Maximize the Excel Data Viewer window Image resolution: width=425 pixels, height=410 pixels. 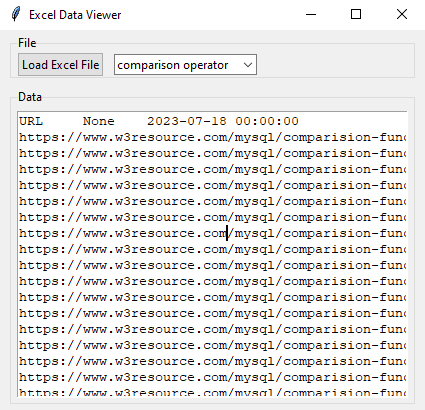(x=356, y=14)
